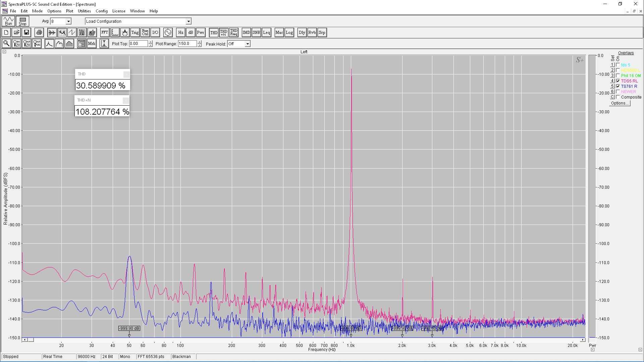Expand the Peak Hold dropdown
644x362 pixels.
point(248,44)
